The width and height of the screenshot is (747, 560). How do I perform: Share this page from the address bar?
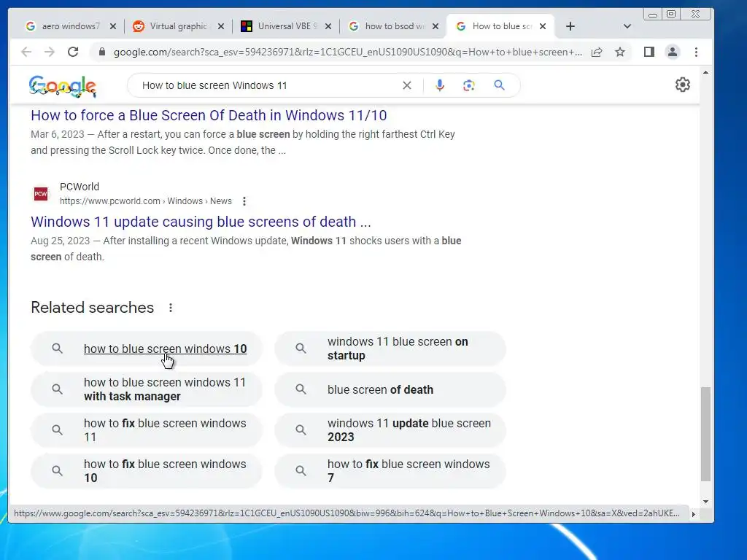[x=597, y=52]
